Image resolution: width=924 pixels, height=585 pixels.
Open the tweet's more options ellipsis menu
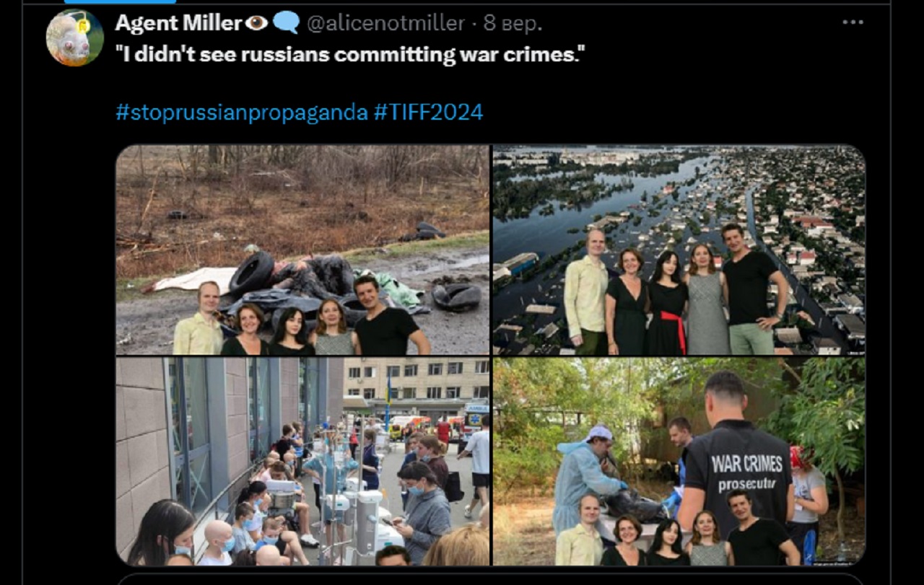coord(853,23)
